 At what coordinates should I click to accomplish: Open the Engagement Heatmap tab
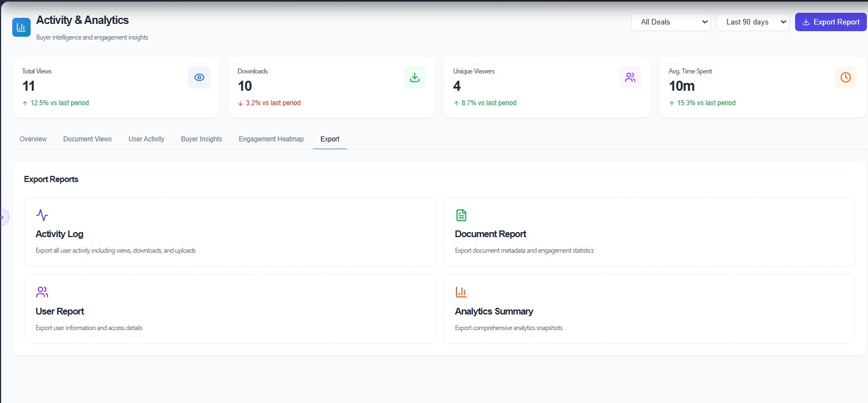(271, 139)
